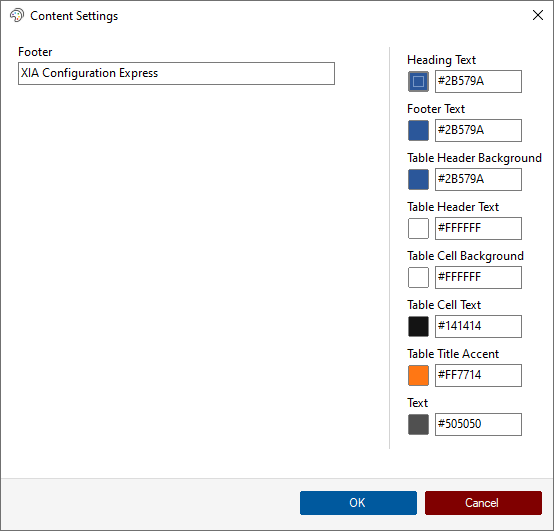Edit the Table Title Accent #FF7714 field
The image size is (554, 531).
(478, 375)
